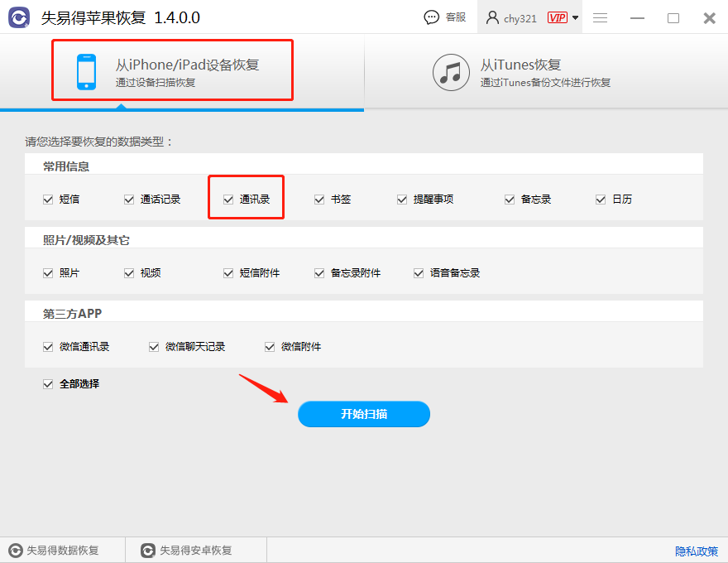Click the 失易得安卓恢复 logo icon
Screen dimensions: 728x563
tap(147, 551)
